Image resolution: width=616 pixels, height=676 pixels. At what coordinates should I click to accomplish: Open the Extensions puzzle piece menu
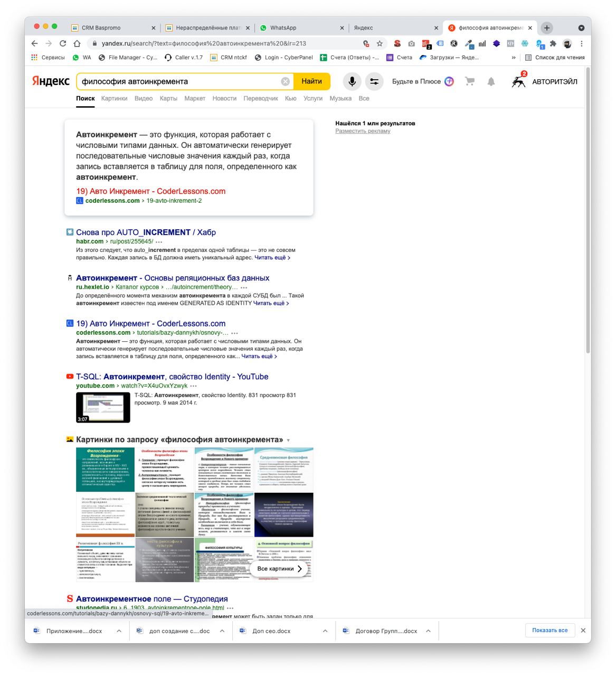point(553,43)
